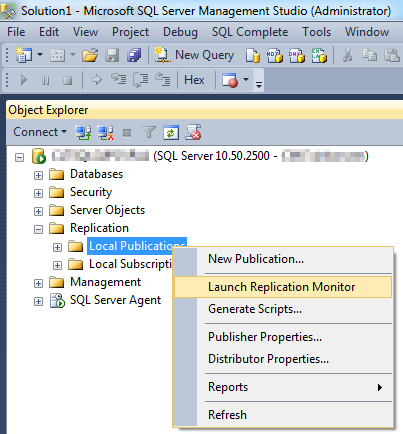
Task: Open the New Project dropdown arrow
Action: (40, 54)
